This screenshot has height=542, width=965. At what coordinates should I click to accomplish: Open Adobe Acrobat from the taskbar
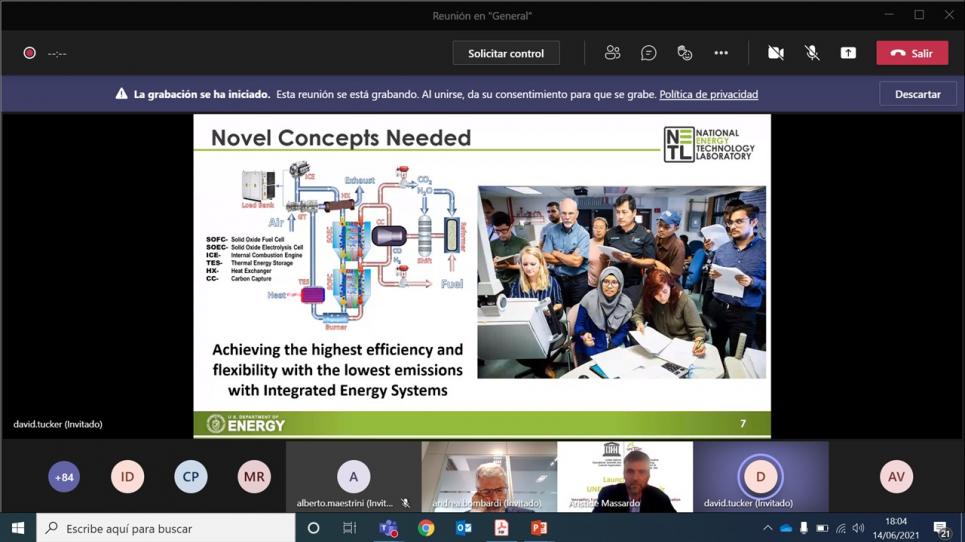point(501,528)
